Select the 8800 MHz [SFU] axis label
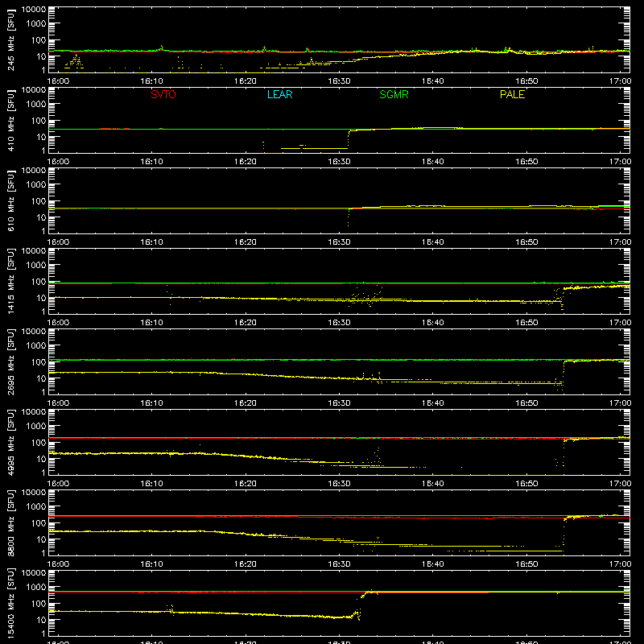The image size is (644, 644). pos(10,523)
